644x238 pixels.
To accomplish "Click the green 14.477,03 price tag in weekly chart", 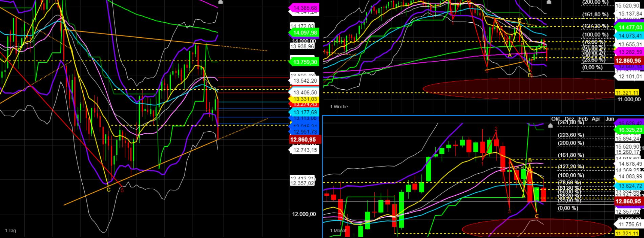I will [629, 27].
